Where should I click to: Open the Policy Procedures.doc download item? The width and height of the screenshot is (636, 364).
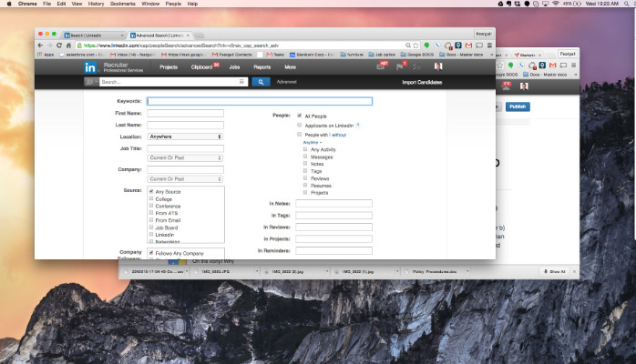(x=435, y=271)
